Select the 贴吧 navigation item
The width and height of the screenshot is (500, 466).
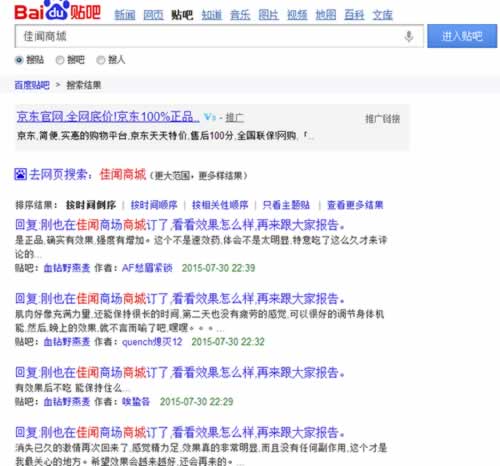click(182, 15)
